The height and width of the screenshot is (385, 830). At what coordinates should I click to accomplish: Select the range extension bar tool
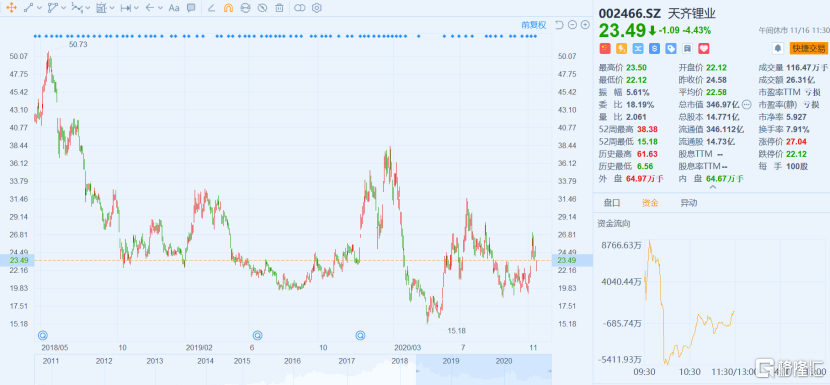tap(125, 8)
